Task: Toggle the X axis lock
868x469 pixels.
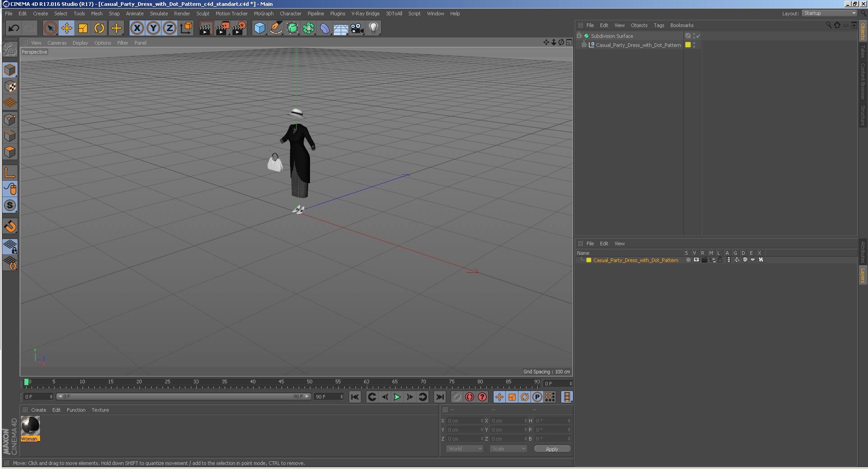Action: pos(137,28)
